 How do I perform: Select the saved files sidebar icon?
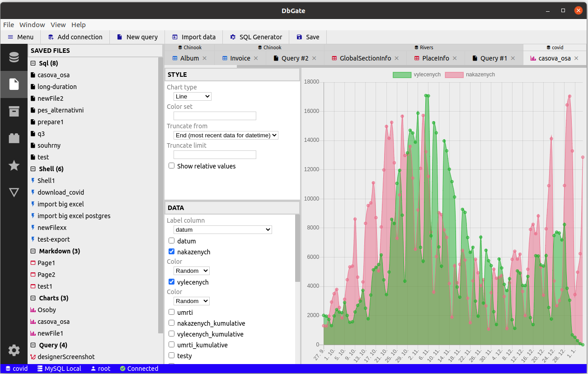click(x=14, y=84)
